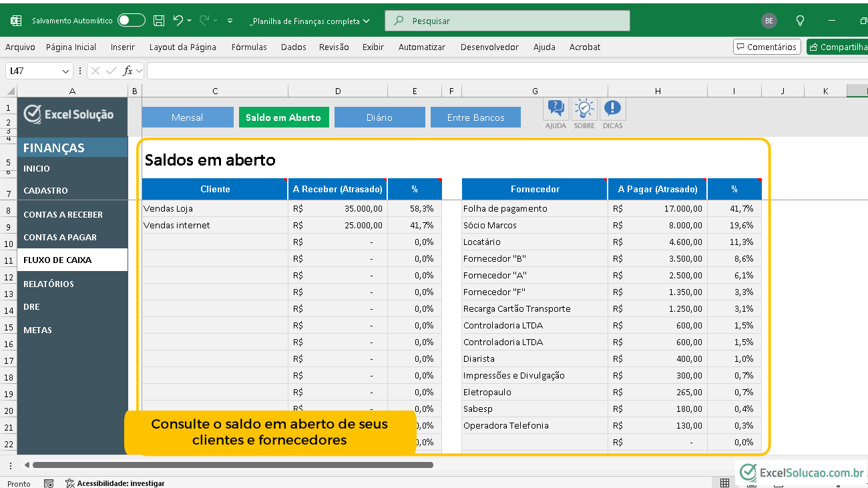Click the Redo arrow icon
The width and height of the screenshot is (868, 488).
[x=204, y=21]
